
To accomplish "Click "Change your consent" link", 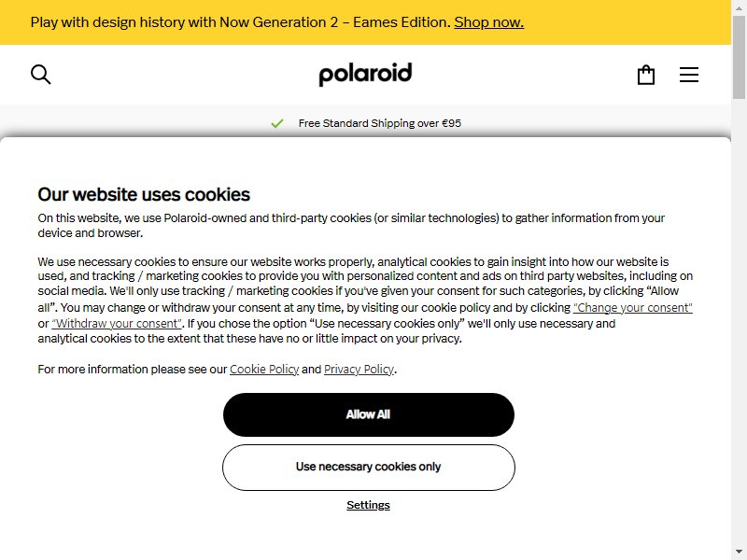I will click(x=633, y=308).
